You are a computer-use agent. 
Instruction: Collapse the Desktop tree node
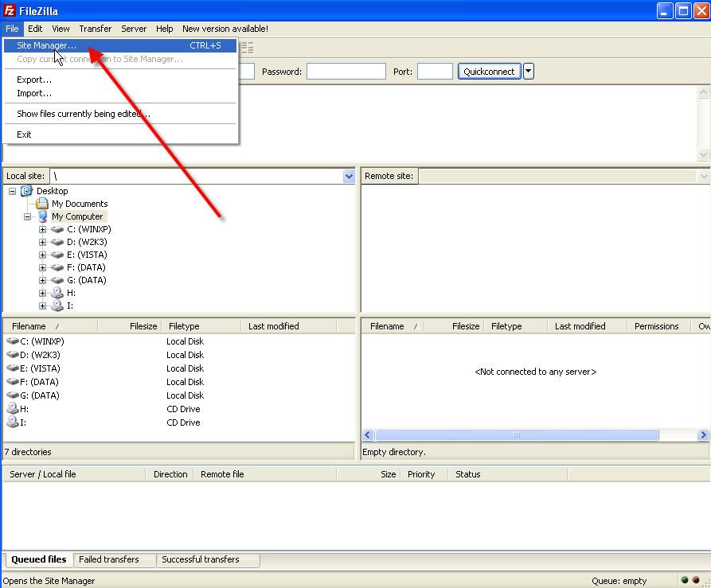(x=12, y=191)
